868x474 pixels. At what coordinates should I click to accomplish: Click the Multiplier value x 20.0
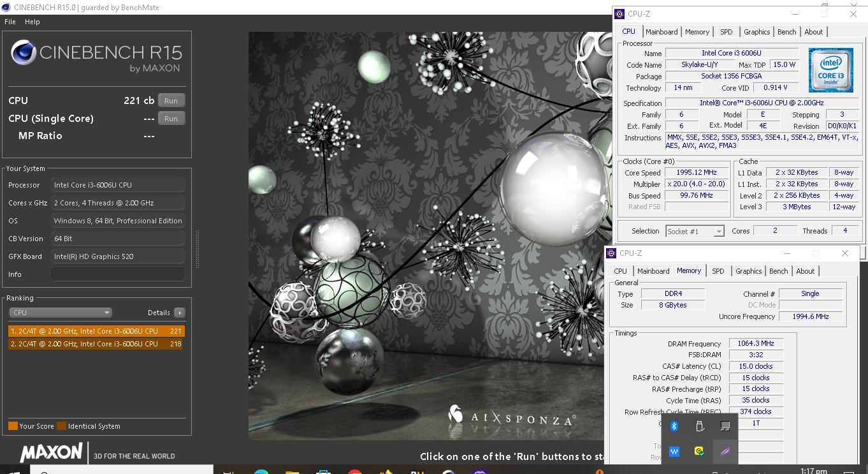(x=697, y=184)
